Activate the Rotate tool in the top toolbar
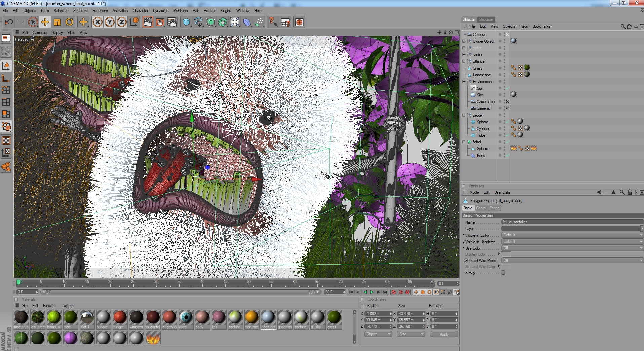Screen dimensions: 644x351 (69, 22)
